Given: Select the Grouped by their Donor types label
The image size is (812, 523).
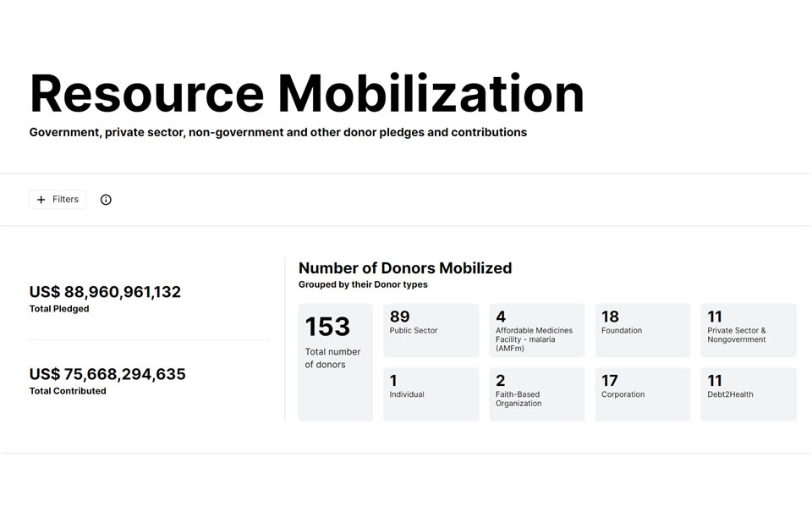Looking at the screenshot, I should 363,284.
